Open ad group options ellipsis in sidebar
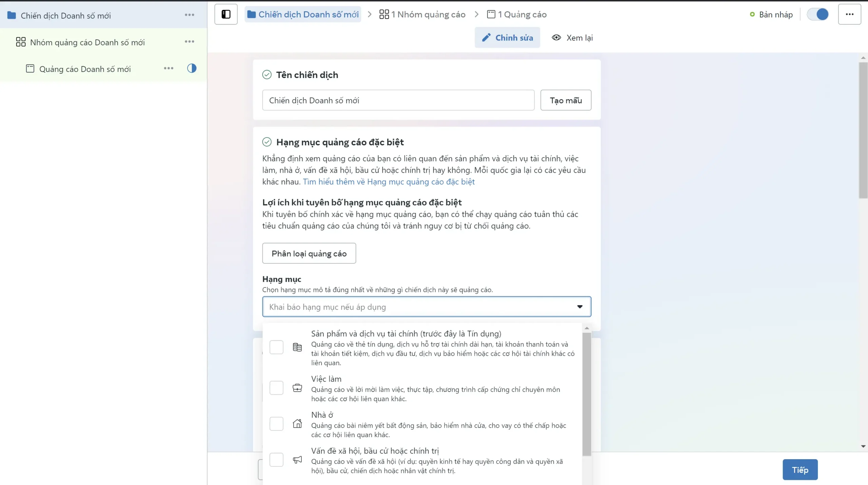This screenshot has width=868, height=485. click(190, 42)
